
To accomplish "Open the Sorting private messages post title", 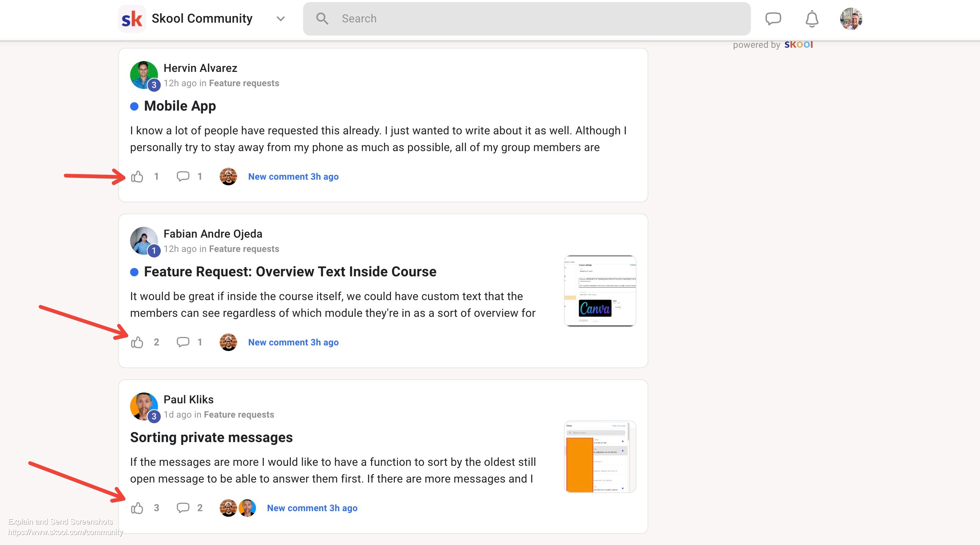I will click(211, 437).
